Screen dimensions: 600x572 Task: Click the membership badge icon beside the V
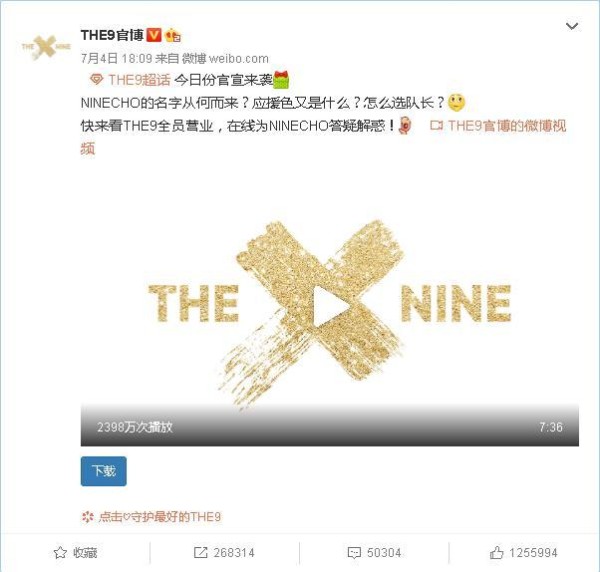click(x=173, y=36)
